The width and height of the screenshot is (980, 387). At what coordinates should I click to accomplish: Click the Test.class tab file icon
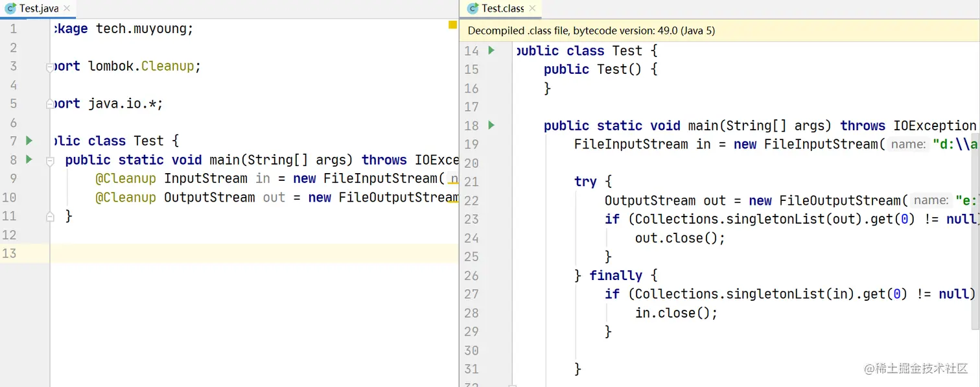pos(472,8)
